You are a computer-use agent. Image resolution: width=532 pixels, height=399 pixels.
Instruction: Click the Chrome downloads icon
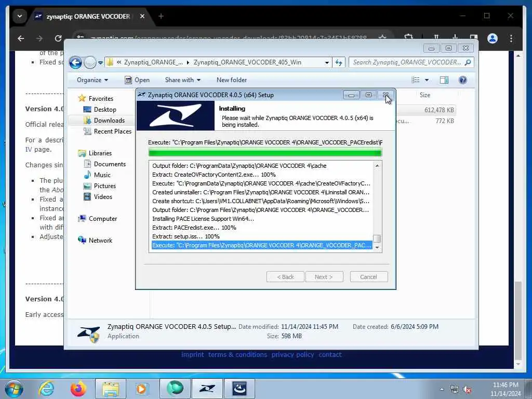click(455, 37)
